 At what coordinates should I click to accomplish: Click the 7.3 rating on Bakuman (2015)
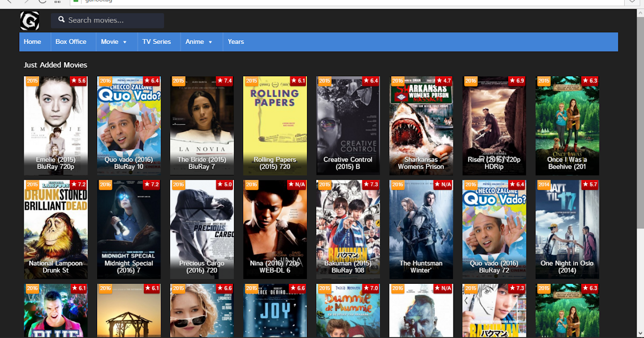370,185
